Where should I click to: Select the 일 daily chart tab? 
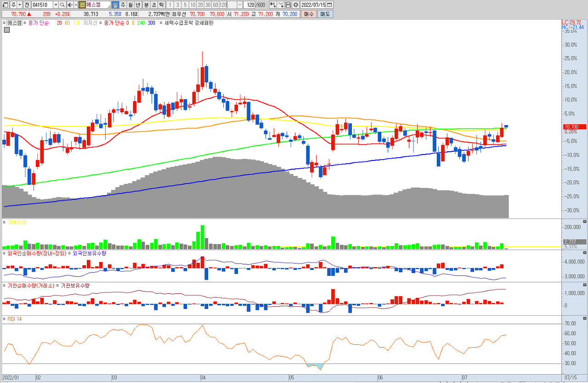[115, 5]
